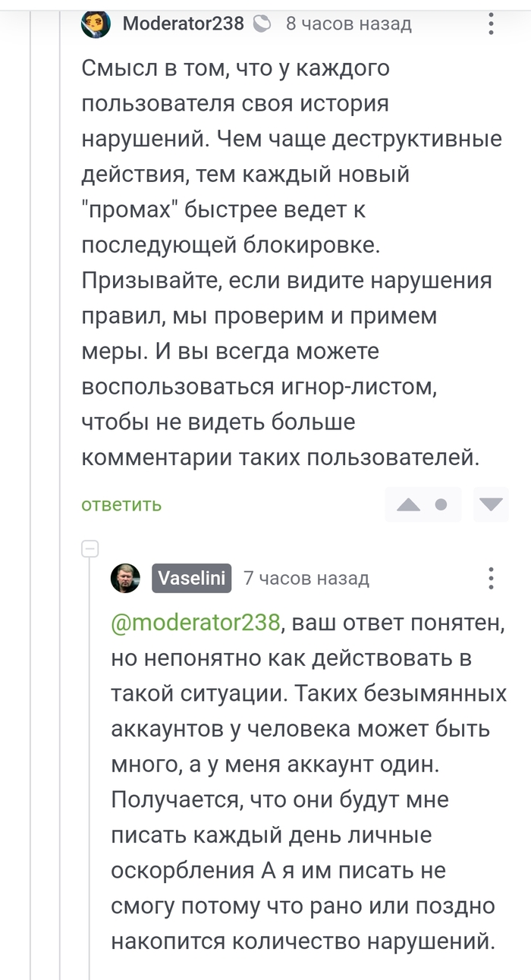Viewport: 531px width, 980px height.
Task: Downvote Moderator238's comment
Action: click(492, 505)
